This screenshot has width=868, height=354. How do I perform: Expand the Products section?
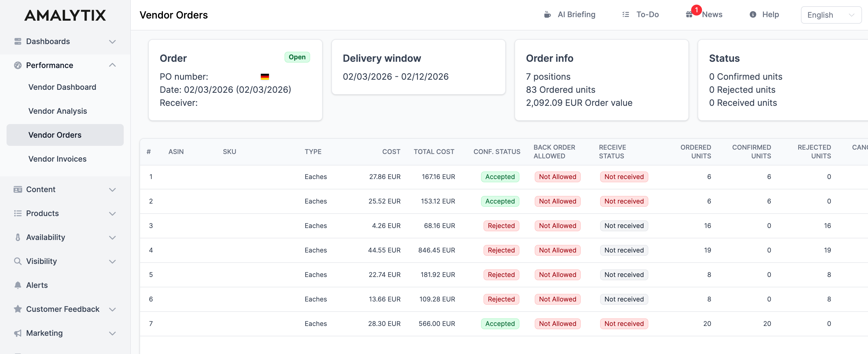pos(113,213)
